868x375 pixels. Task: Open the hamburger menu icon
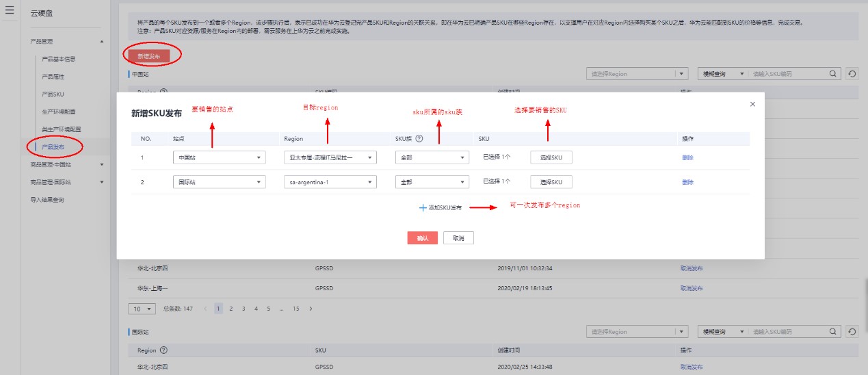point(10,10)
